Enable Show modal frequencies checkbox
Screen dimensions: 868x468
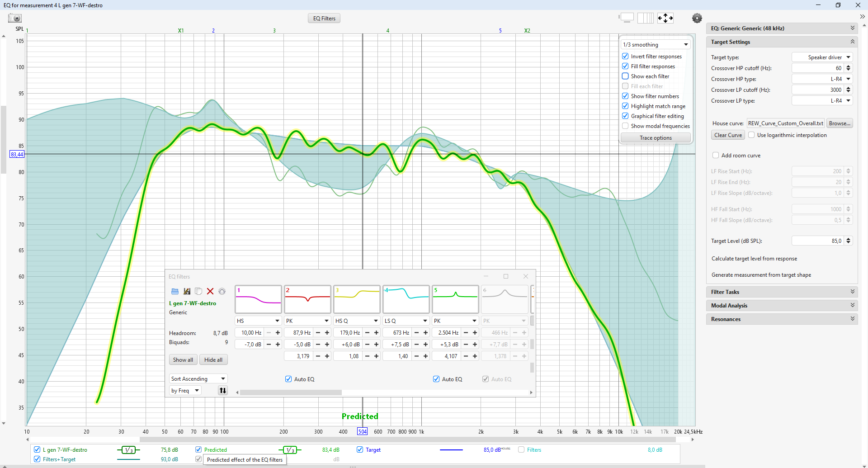[x=625, y=126]
